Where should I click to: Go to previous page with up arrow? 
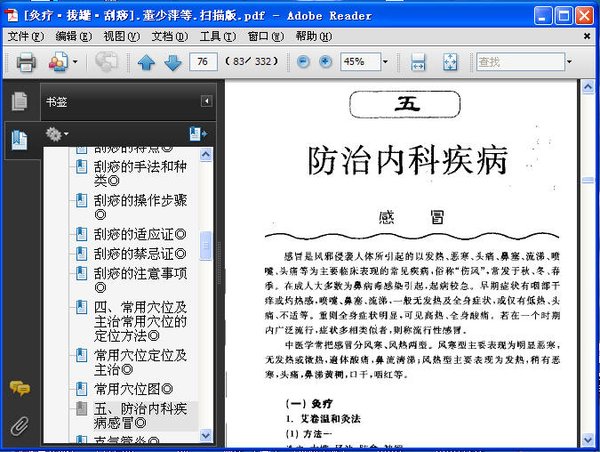click(146, 62)
